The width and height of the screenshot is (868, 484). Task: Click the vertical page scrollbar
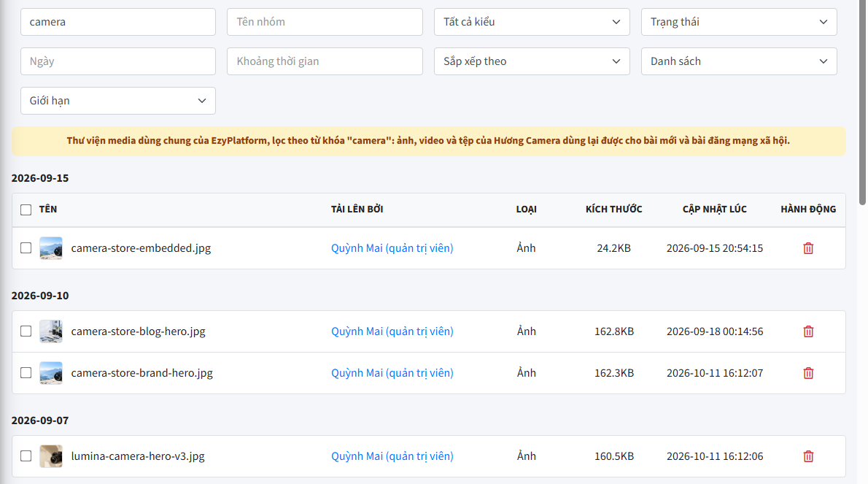862,102
